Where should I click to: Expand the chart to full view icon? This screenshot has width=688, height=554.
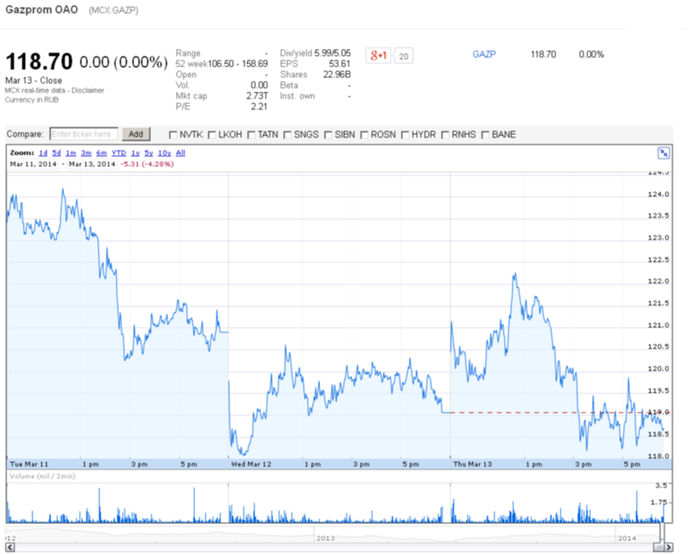[x=663, y=153]
